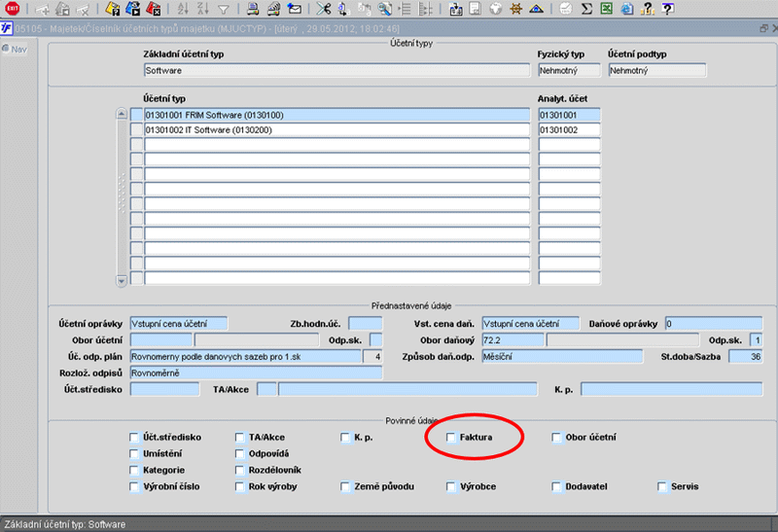Click the green Excel export icon
778x532 pixels.
pyautogui.click(x=606, y=9)
